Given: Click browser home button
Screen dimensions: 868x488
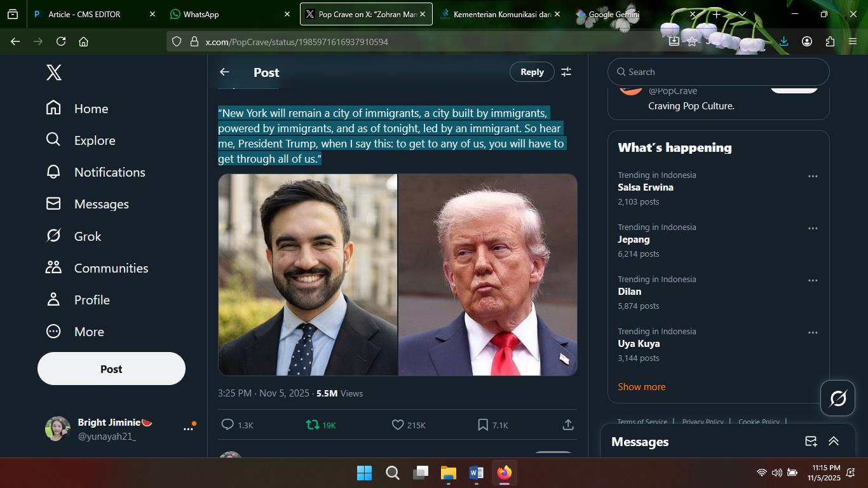Looking at the screenshot, I should click(83, 41).
